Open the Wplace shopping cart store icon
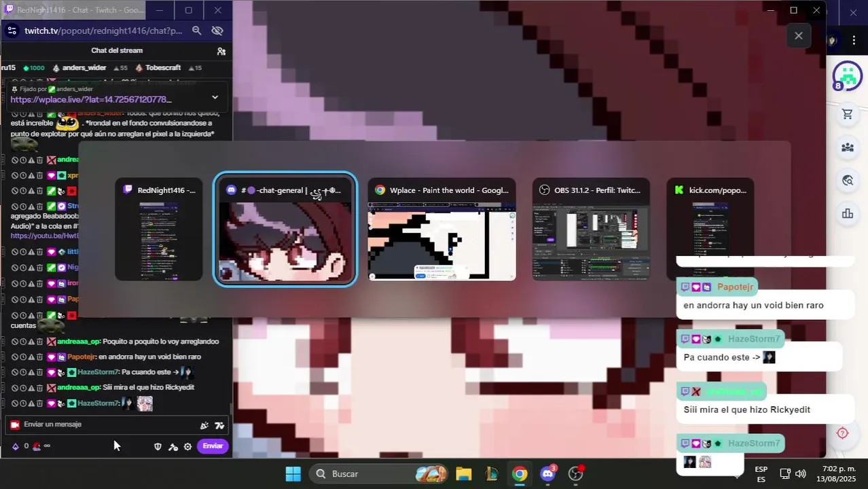868x489 pixels. [847, 114]
